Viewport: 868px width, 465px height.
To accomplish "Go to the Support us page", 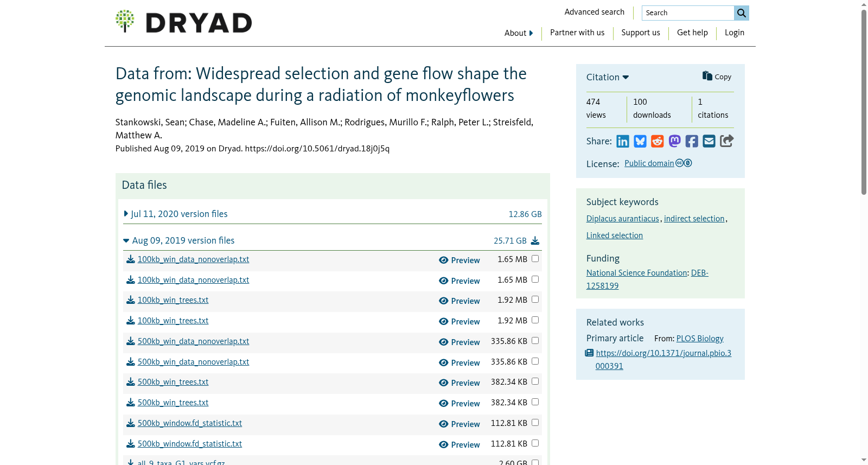I will click(x=641, y=33).
